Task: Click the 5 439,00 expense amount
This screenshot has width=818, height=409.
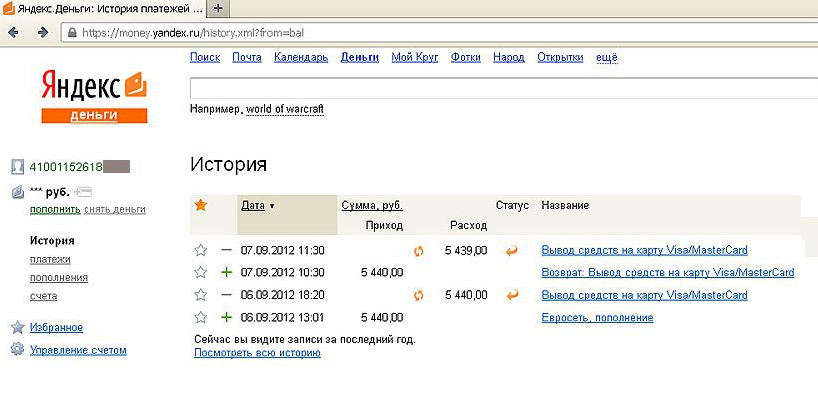Action: 466,250
